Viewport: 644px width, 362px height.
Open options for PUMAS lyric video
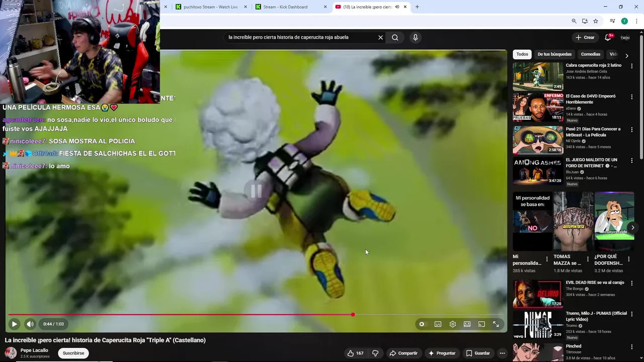click(x=632, y=314)
